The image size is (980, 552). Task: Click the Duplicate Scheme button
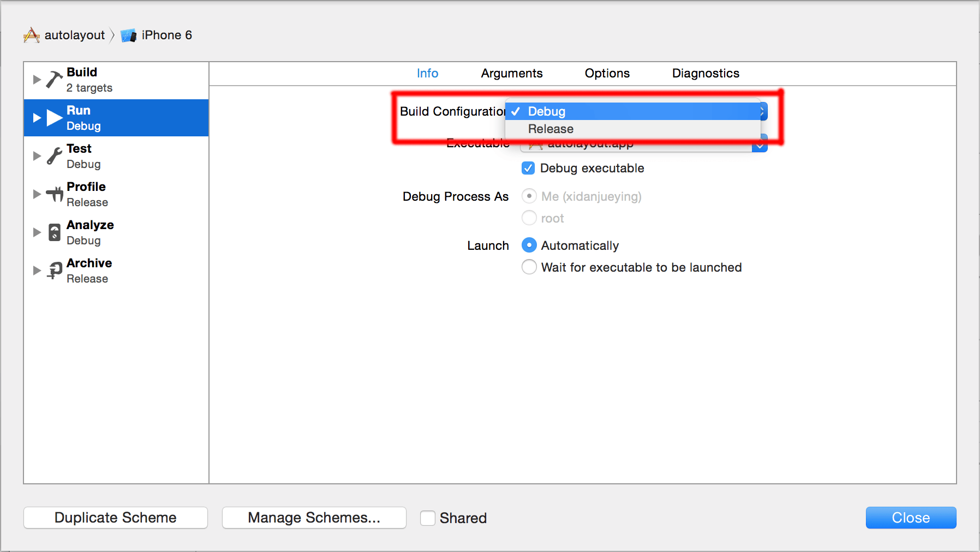[x=116, y=518]
